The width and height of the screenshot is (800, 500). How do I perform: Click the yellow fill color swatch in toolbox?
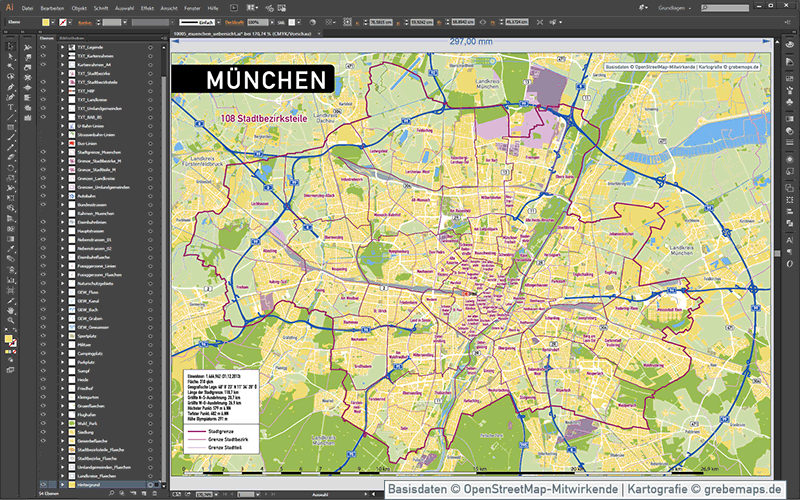click(8, 340)
